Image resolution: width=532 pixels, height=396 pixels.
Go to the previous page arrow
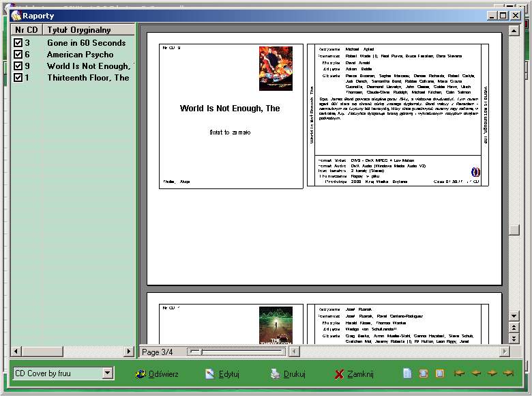point(475,373)
